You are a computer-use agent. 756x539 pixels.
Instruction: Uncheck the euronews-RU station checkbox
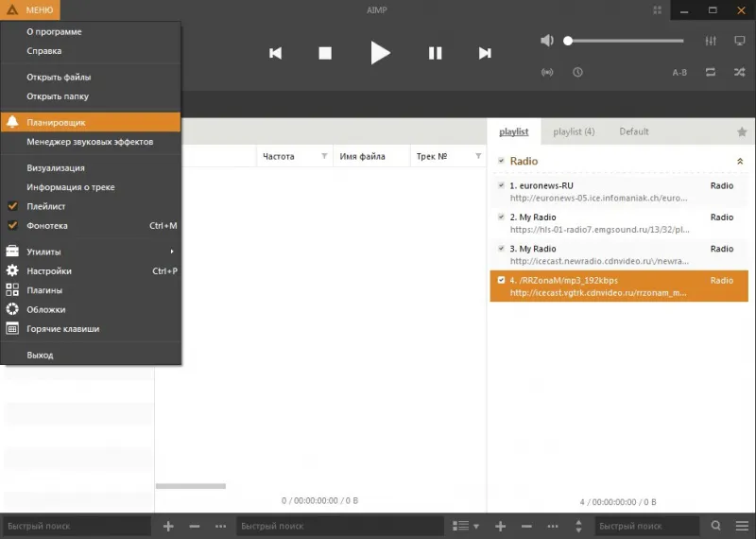click(501, 185)
